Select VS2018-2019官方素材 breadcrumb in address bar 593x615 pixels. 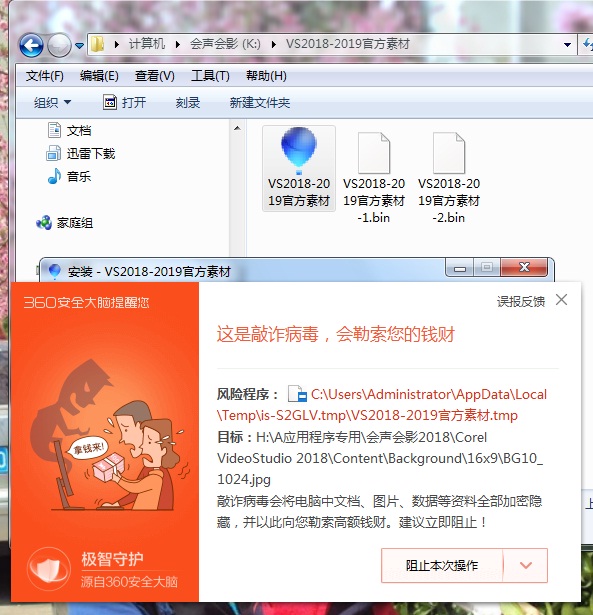click(x=347, y=44)
